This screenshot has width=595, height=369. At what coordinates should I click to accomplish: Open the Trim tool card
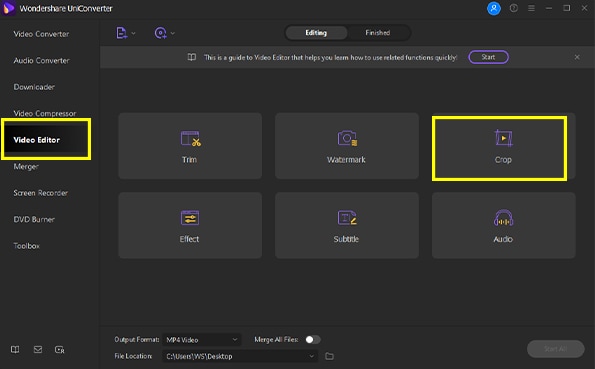190,146
